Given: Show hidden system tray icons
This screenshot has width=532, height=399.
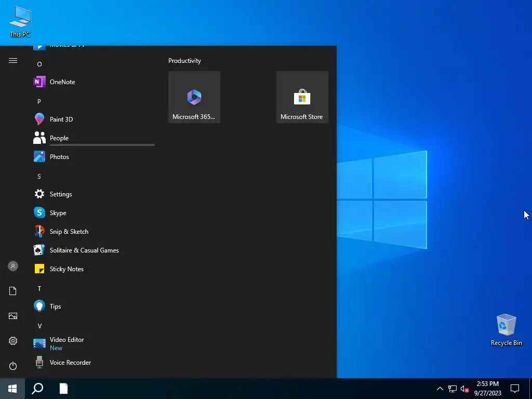Looking at the screenshot, I should [440, 389].
